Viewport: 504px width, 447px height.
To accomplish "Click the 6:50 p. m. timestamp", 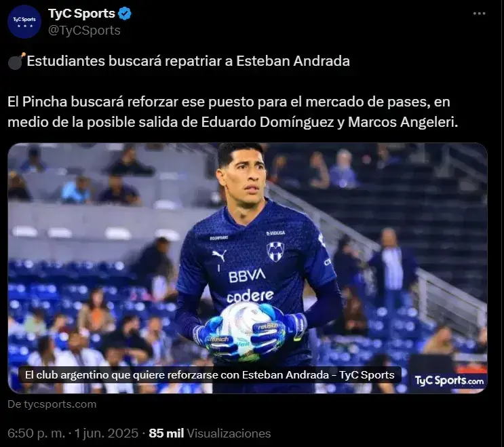I will [x=36, y=433].
